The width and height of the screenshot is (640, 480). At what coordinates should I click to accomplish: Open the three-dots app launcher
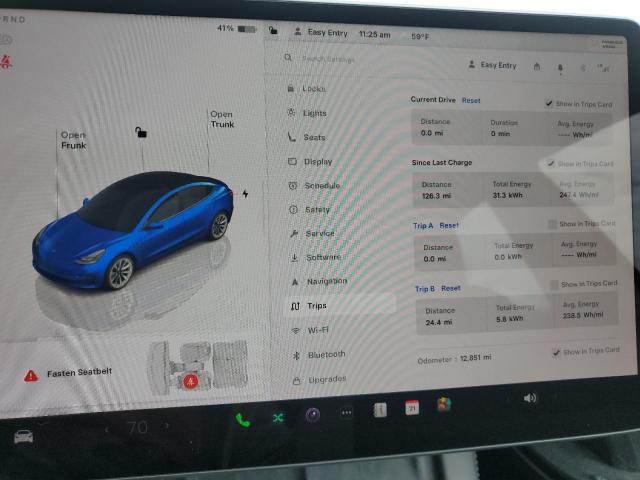346,412
